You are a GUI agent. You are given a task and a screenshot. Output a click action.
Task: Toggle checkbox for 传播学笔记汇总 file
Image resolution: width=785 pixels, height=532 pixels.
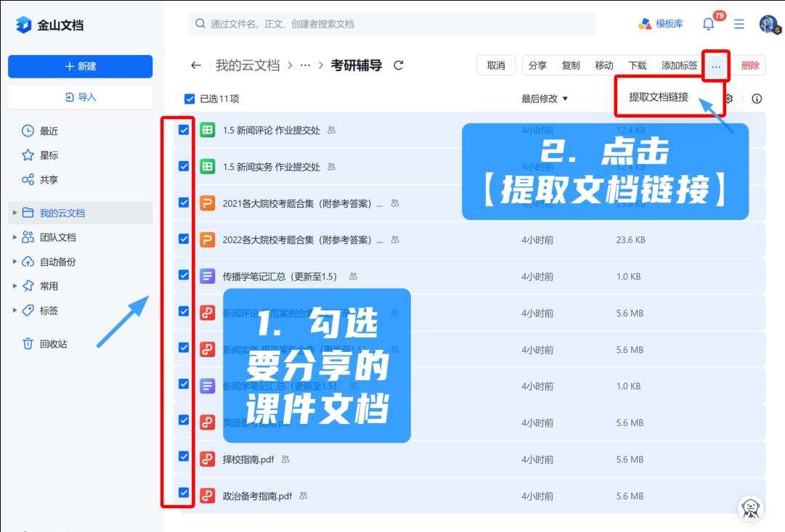(184, 275)
